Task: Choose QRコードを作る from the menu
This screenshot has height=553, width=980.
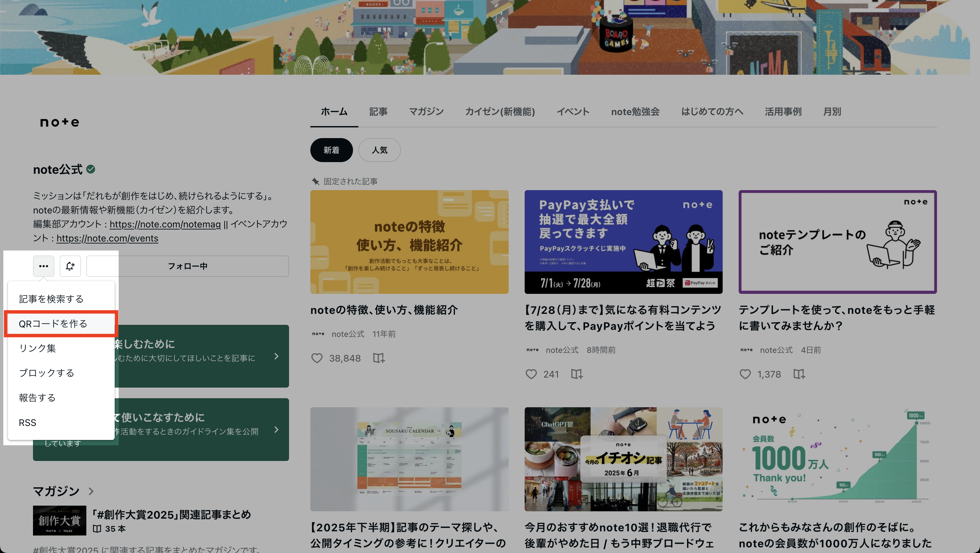Action: coord(61,324)
